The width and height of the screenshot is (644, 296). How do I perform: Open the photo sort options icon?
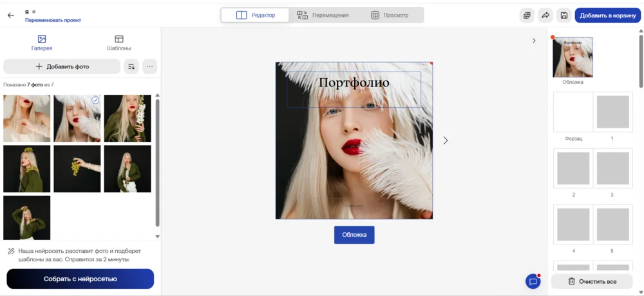point(131,66)
